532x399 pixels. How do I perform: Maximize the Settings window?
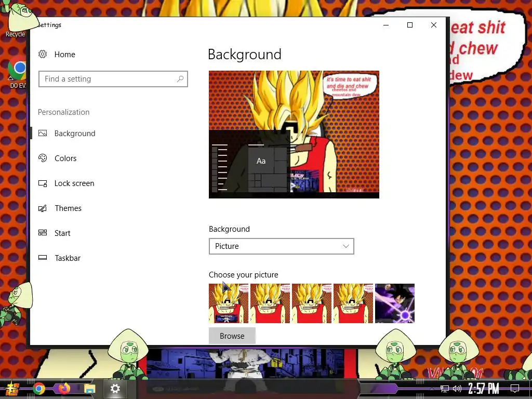coord(410,25)
